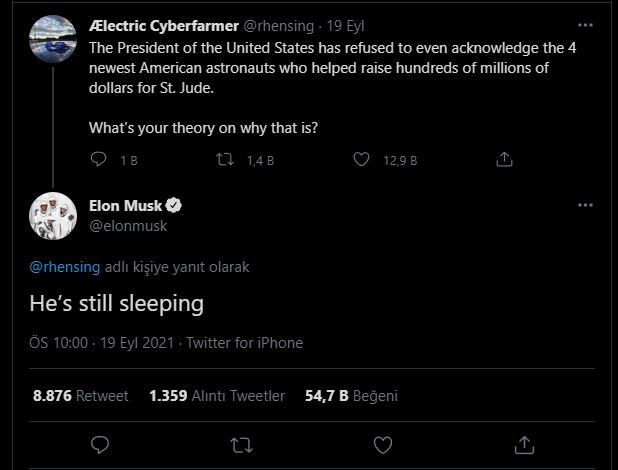618x470 pixels.
Task: Share the Ælectric Cyberfarmer tweet
Action: 505,159
